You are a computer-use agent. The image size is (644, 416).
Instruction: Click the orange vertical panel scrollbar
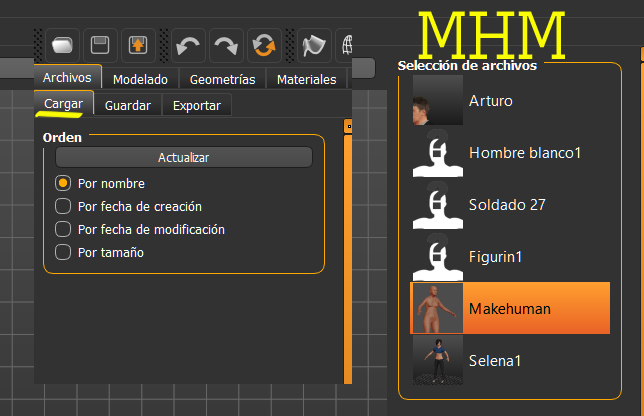tap(348, 259)
